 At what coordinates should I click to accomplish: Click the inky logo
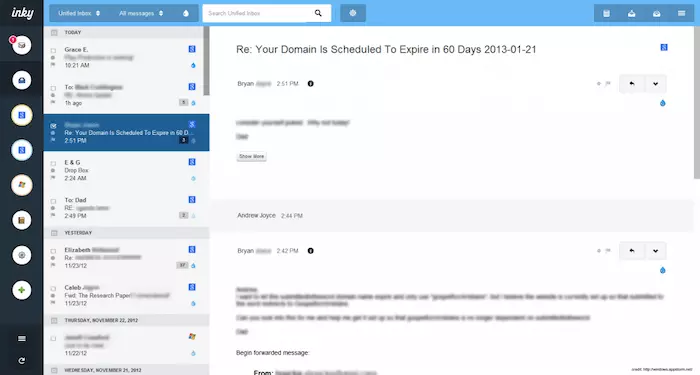click(22, 13)
